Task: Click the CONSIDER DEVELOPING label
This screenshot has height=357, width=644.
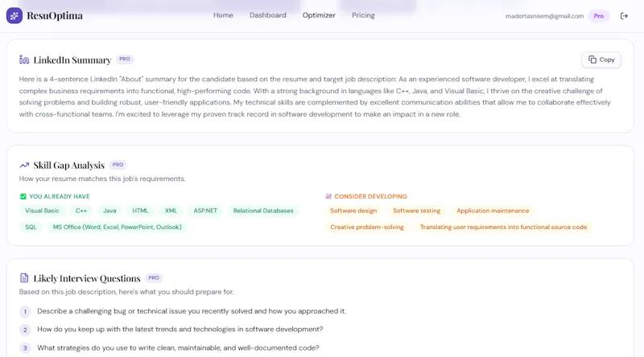Action: (370, 196)
